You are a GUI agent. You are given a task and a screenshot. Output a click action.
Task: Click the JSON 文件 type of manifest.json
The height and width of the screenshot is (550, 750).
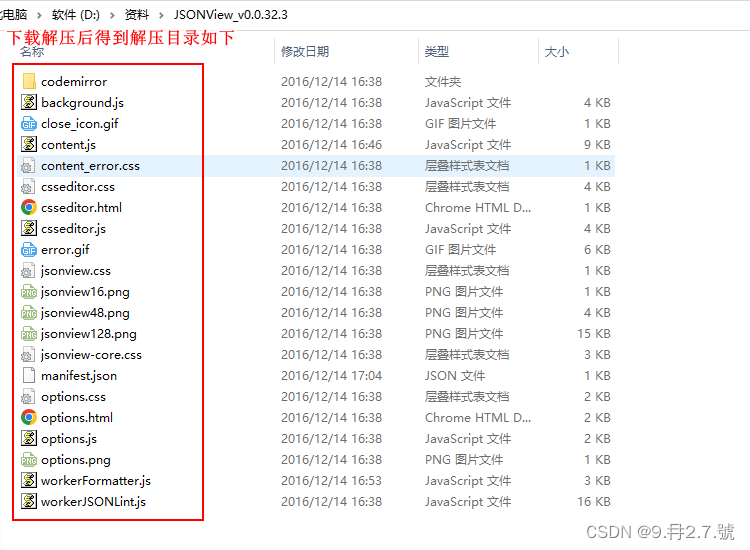(x=455, y=376)
